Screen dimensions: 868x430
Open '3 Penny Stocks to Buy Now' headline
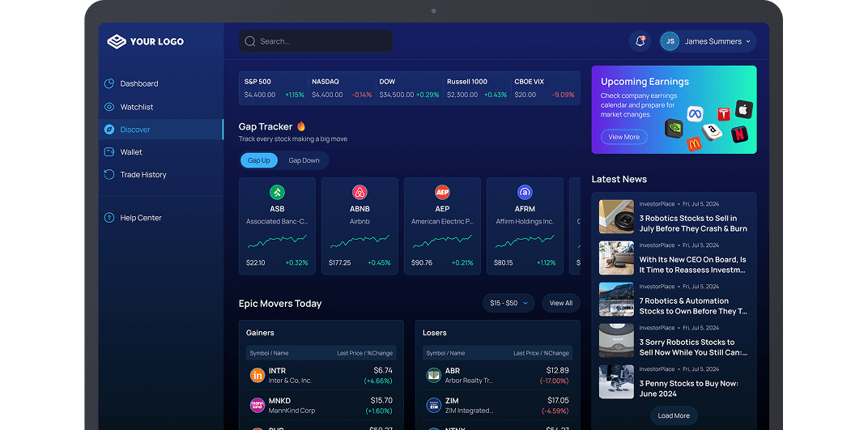(688, 389)
